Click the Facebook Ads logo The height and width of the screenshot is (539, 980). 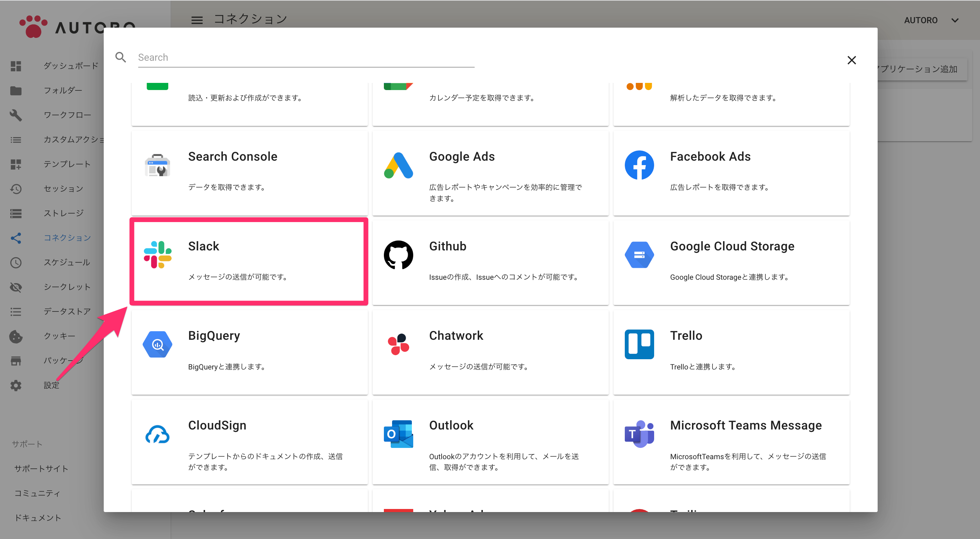pos(639,165)
